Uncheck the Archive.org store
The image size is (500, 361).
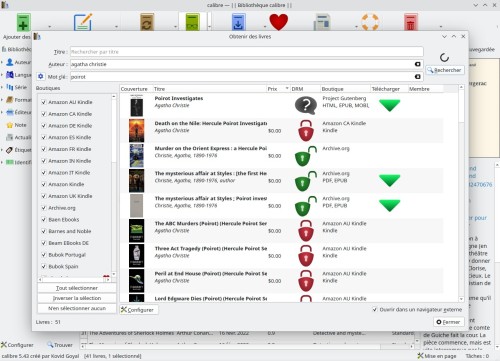(x=44, y=208)
